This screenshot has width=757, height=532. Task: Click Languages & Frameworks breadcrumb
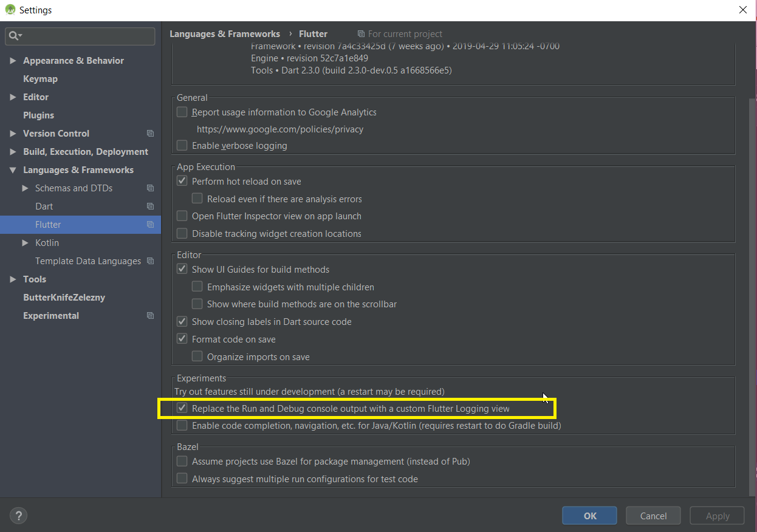click(225, 34)
